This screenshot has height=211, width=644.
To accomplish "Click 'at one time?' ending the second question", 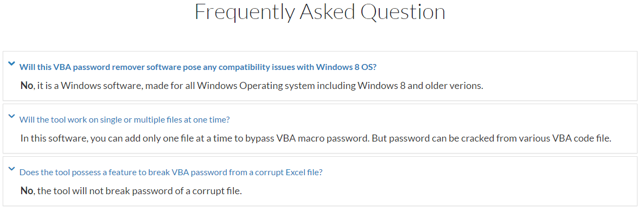I will coord(209,120).
